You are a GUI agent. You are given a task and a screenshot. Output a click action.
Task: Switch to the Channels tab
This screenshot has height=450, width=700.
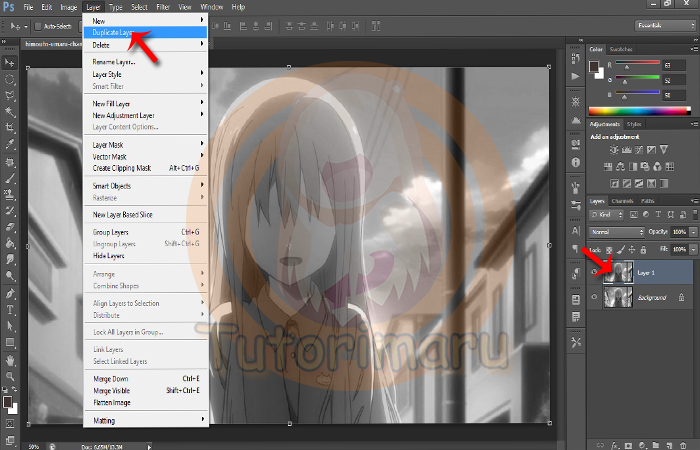(622, 201)
